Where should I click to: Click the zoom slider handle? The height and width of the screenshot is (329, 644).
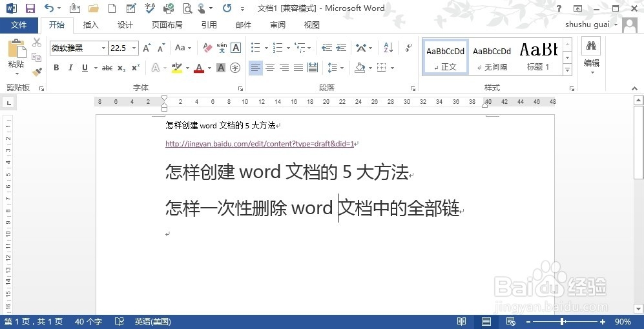562,322
